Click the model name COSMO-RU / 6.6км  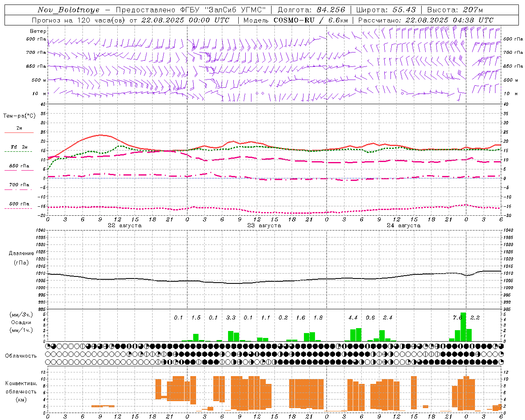(311, 20)
